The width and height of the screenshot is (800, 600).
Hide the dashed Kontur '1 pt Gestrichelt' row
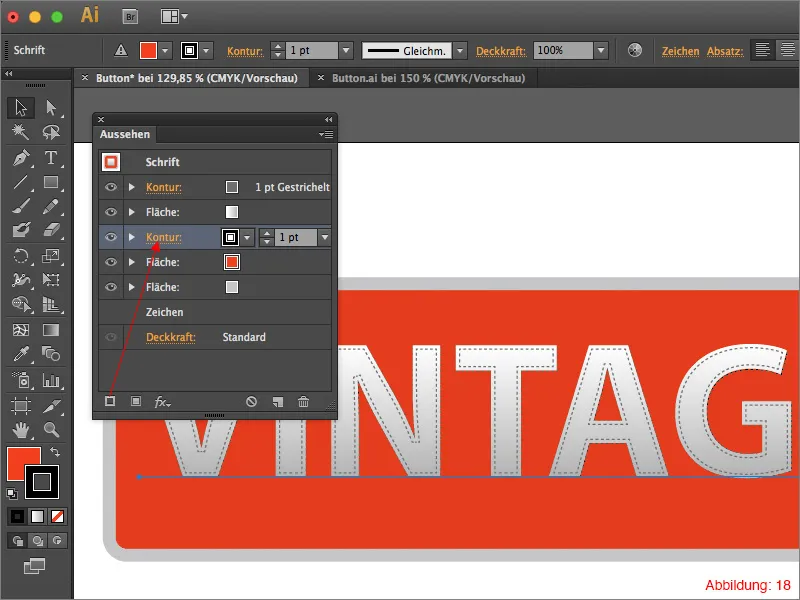(x=111, y=187)
